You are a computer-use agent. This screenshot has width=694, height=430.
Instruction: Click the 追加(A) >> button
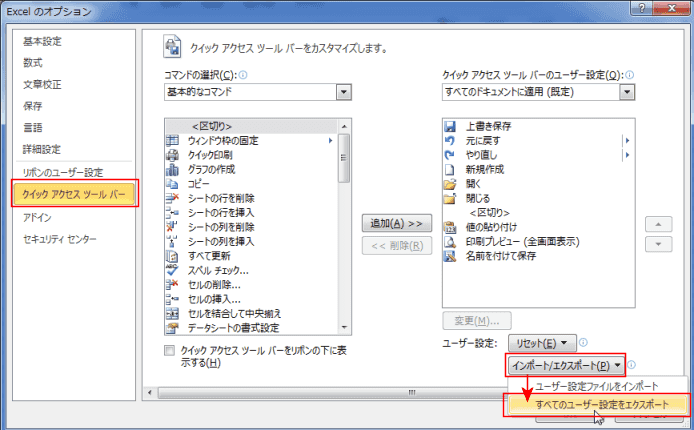[397, 223]
